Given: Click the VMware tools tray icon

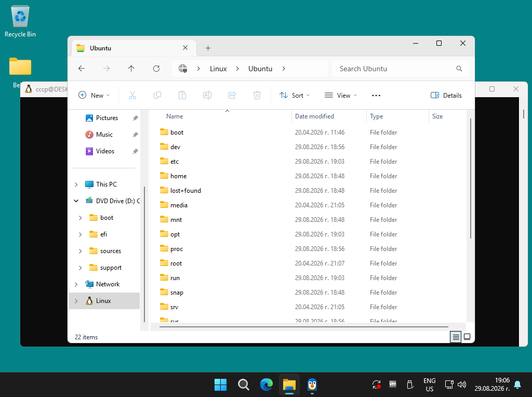Looking at the screenshot, I should click(x=393, y=385).
